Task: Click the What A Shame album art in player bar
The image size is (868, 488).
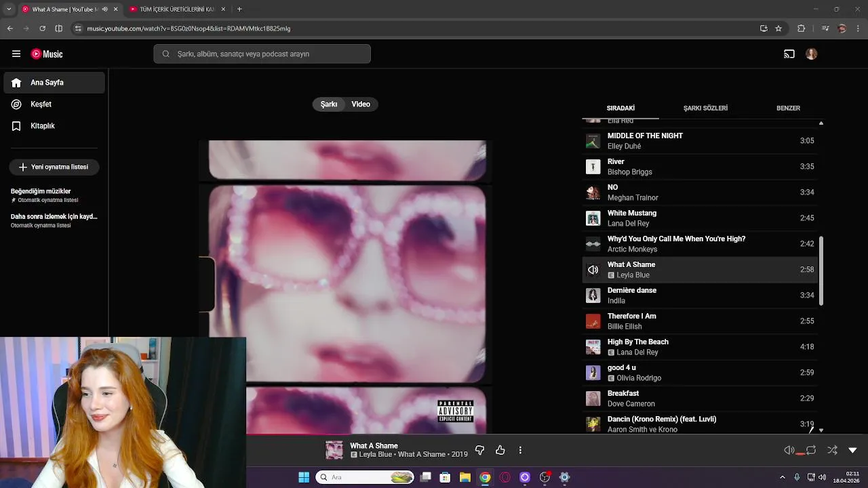Action: [334, 450]
